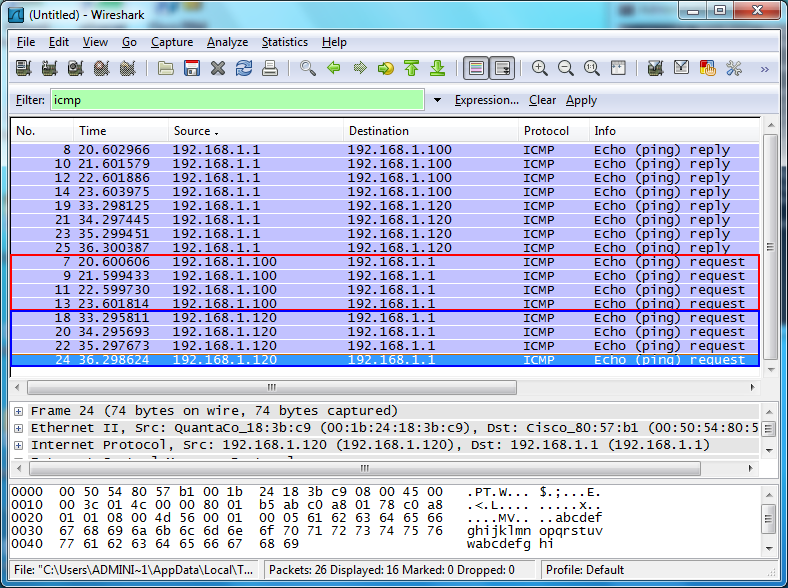The image size is (788, 588).
Task: Close this capture file X icon
Action: (x=218, y=68)
